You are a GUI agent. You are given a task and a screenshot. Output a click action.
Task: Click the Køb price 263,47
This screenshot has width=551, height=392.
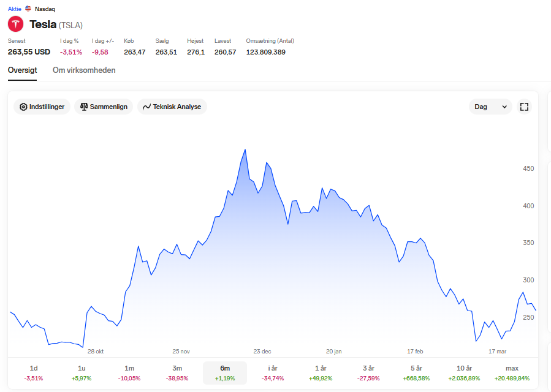(x=135, y=52)
